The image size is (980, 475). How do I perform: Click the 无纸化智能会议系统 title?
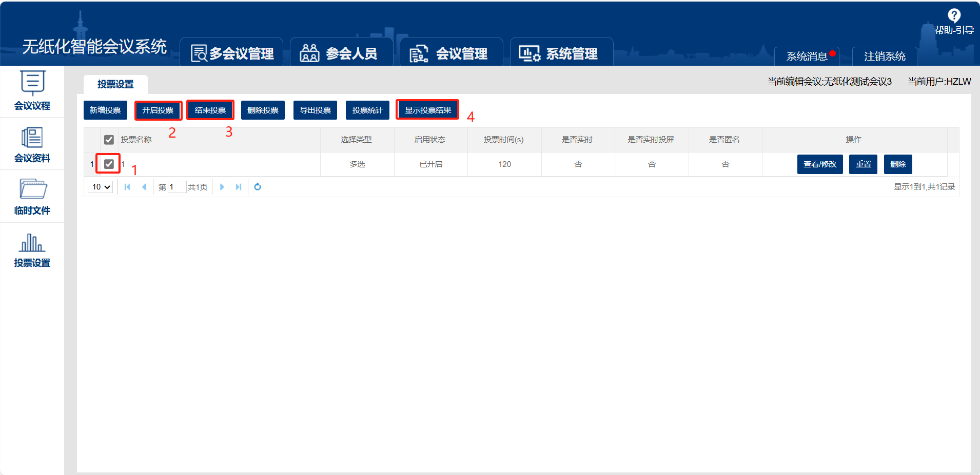(94, 47)
